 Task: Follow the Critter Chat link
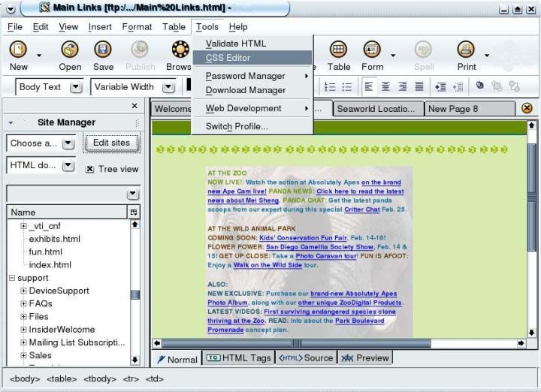pyautogui.click(x=362, y=210)
